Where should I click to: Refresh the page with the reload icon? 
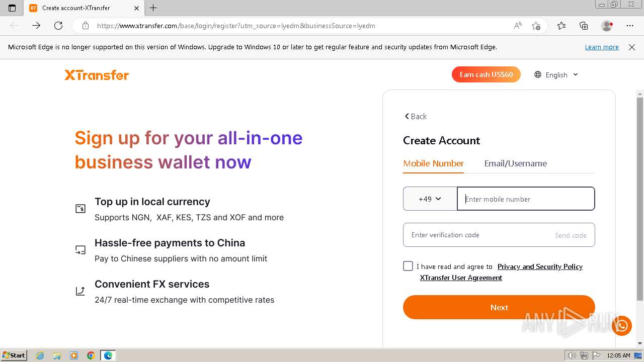58,26
